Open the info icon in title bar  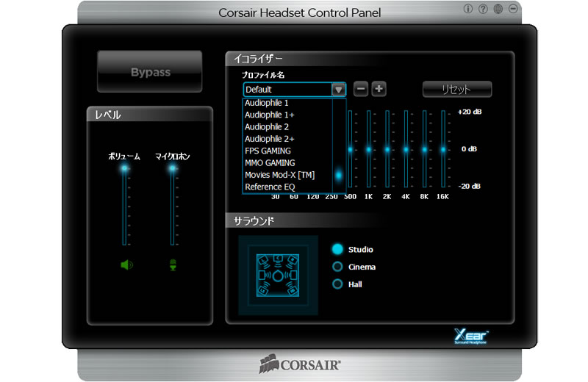click(468, 9)
